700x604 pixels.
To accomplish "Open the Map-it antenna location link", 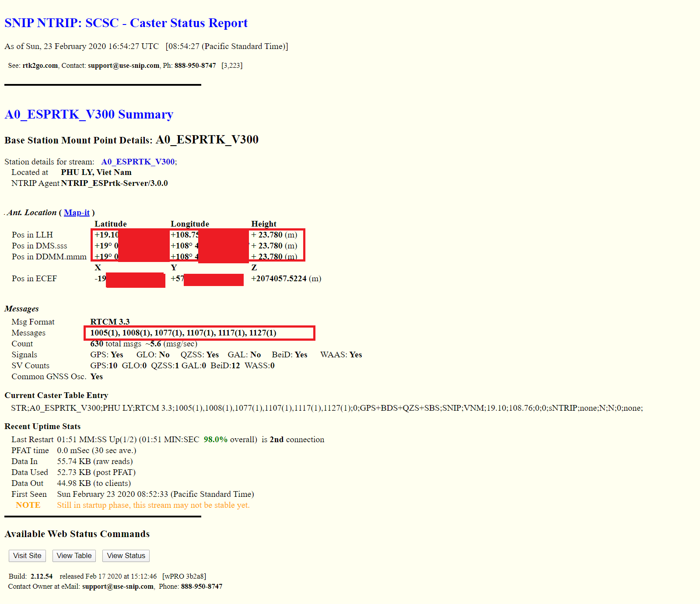I will [x=77, y=213].
